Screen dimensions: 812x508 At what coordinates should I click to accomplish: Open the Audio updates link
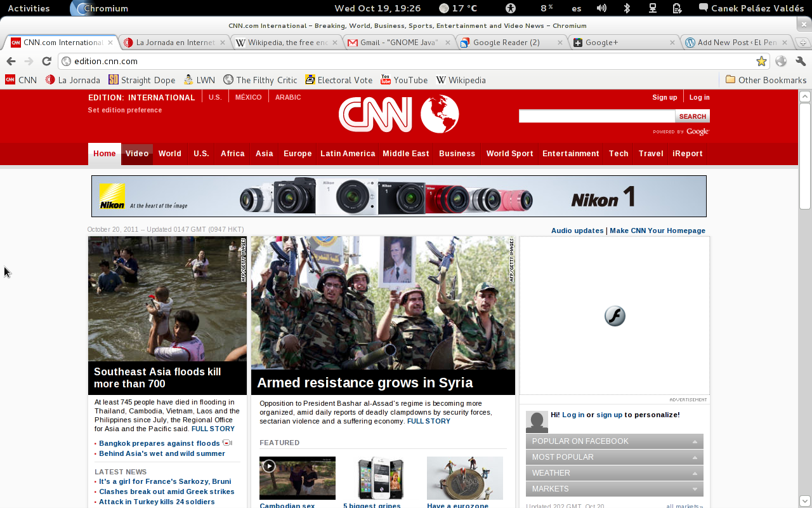coord(577,231)
